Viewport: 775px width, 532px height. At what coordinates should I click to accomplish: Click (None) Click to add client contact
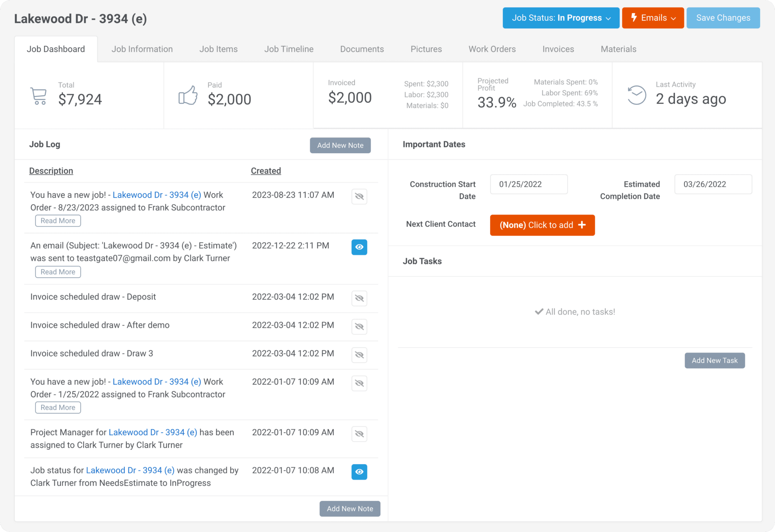pyautogui.click(x=542, y=225)
